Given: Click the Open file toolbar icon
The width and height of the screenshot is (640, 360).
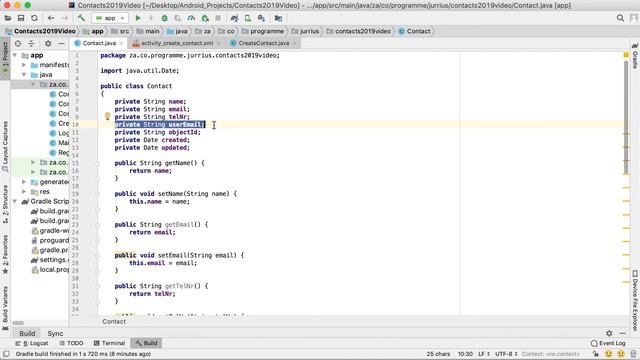Looking at the screenshot, I should coord(8,18).
